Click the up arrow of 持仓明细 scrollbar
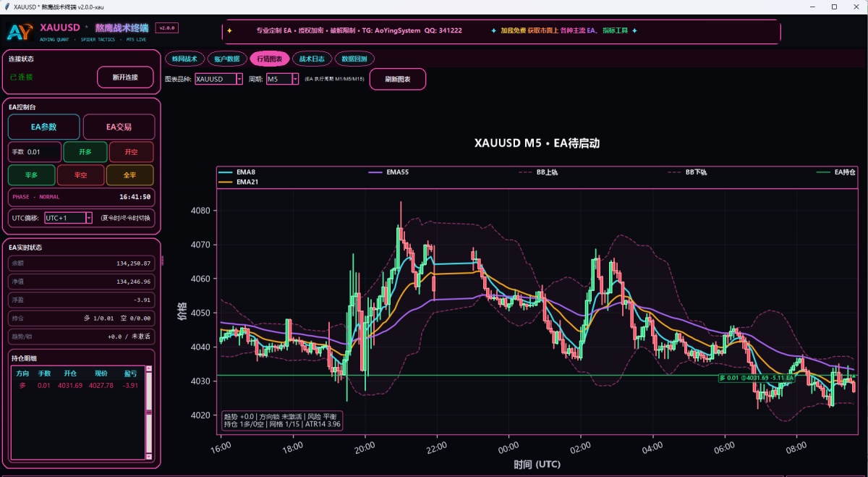This screenshot has width=868, height=477. click(149, 368)
